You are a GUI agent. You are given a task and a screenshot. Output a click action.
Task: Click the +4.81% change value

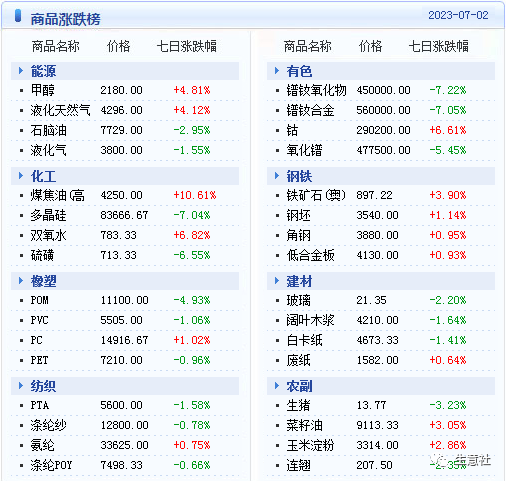point(192,90)
